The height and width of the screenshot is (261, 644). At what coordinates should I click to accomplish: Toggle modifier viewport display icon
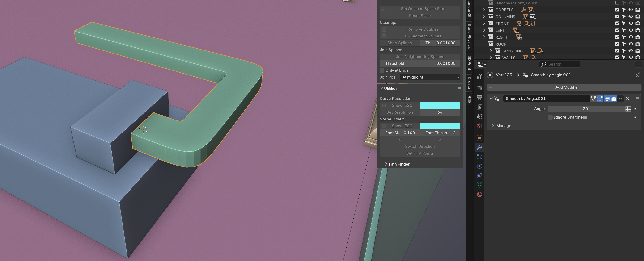(x=607, y=99)
